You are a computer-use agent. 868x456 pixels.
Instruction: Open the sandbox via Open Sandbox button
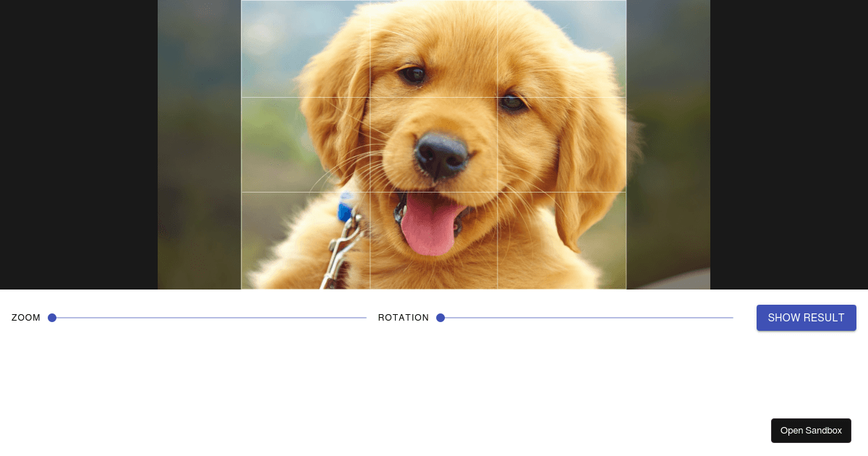click(x=811, y=430)
